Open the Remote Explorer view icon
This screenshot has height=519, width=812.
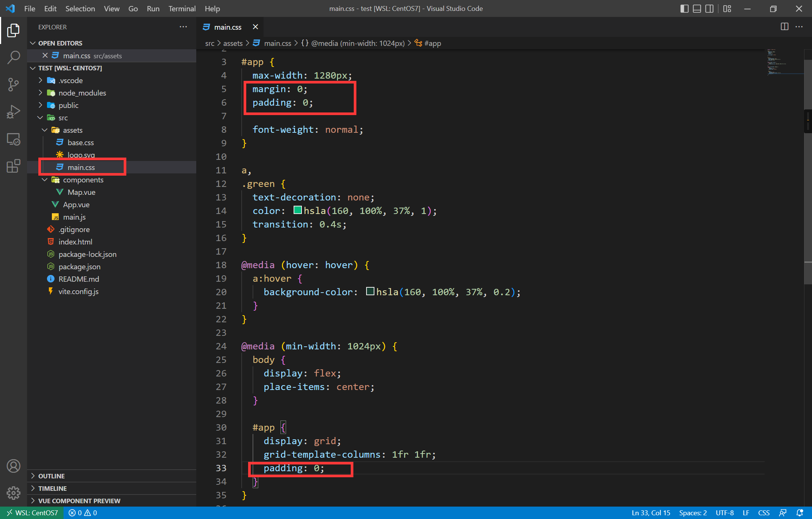click(x=14, y=139)
